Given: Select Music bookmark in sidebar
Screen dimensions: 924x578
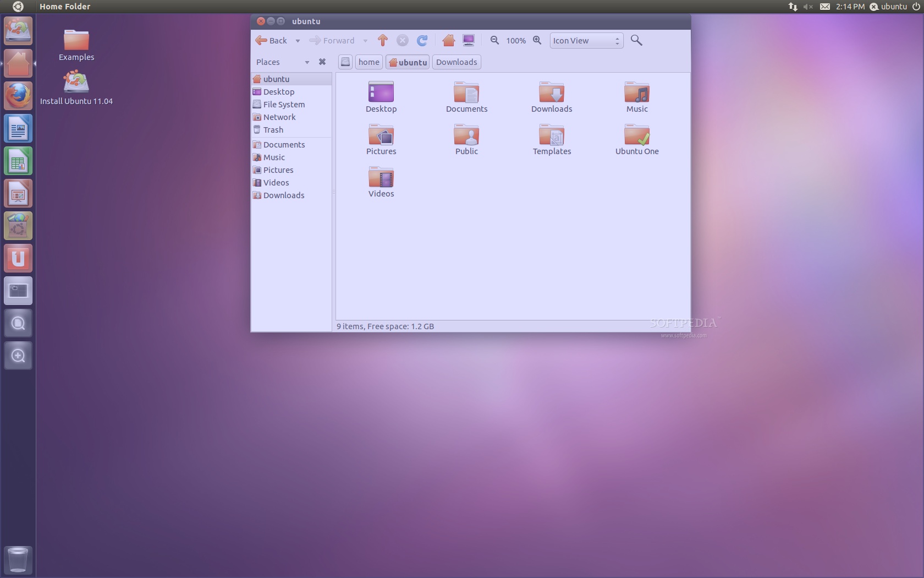Looking at the screenshot, I should click(291, 157).
